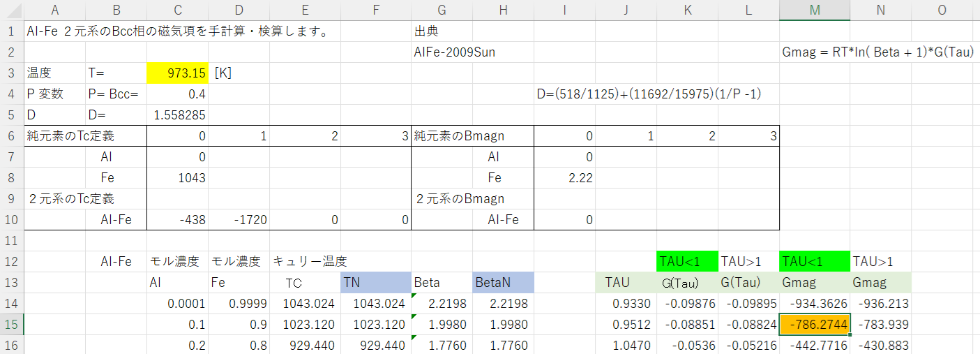Select column G by its header
The width and height of the screenshot is (980, 354).
click(x=441, y=10)
